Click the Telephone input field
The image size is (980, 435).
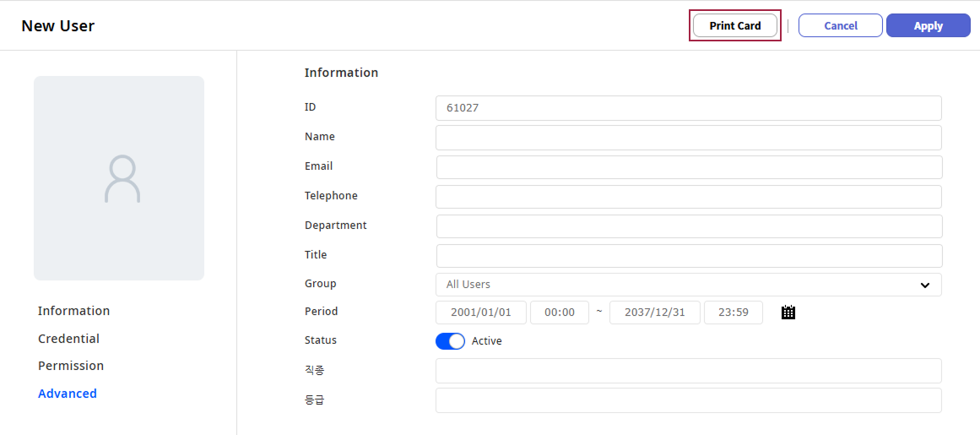coord(688,197)
